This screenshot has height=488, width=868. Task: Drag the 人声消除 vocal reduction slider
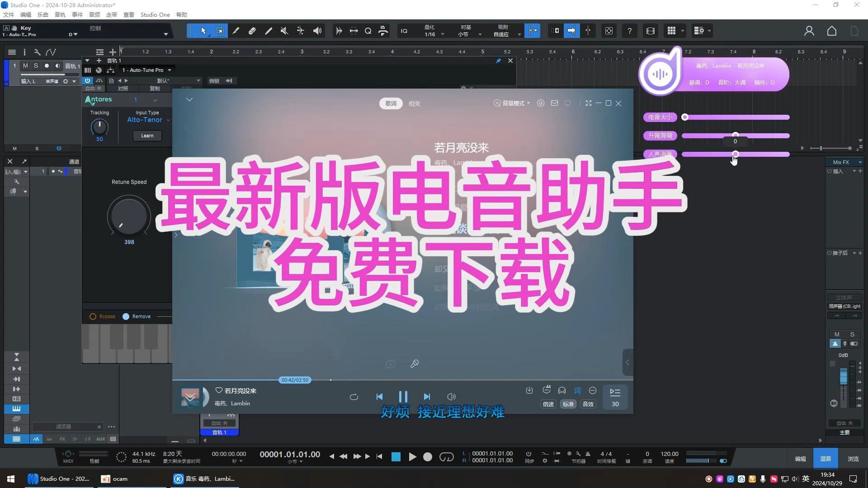pos(735,154)
